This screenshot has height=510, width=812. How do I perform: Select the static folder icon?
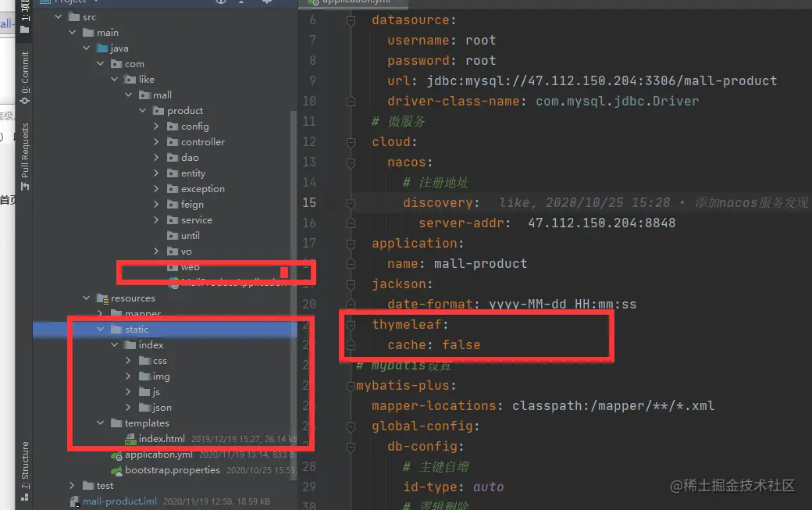pyautogui.click(x=116, y=329)
